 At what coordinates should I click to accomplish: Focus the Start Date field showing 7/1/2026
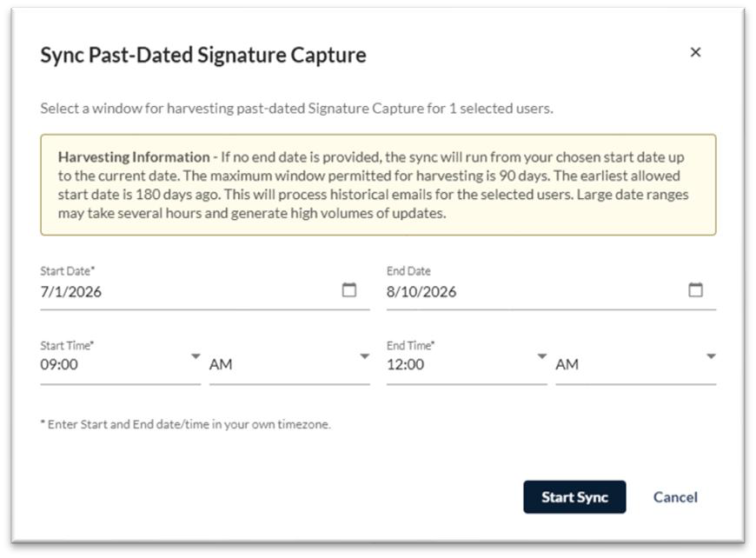tap(205, 291)
